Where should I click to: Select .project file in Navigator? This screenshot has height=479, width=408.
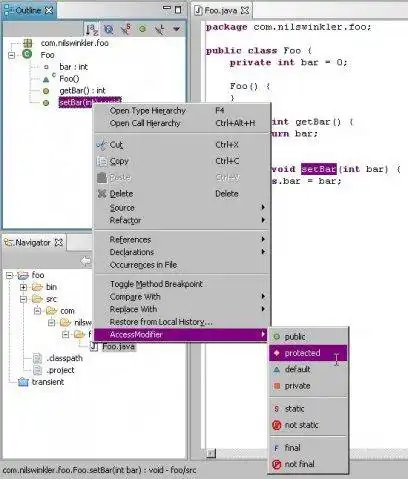click(60, 370)
